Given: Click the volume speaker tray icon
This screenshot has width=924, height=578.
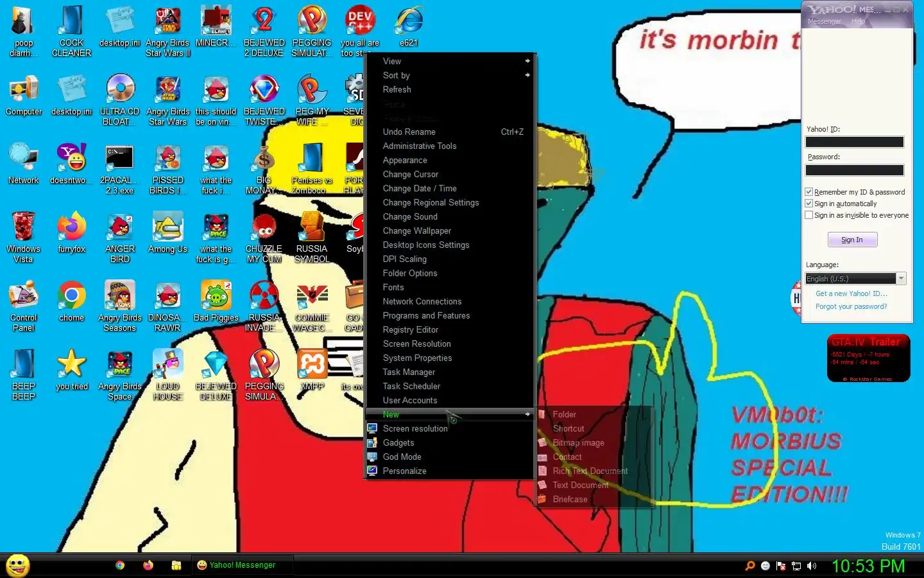Looking at the screenshot, I should (x=812, y=566).
